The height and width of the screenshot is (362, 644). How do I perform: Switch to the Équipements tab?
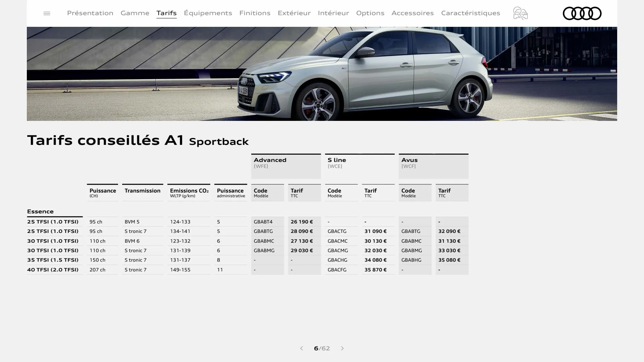[208, 13]
